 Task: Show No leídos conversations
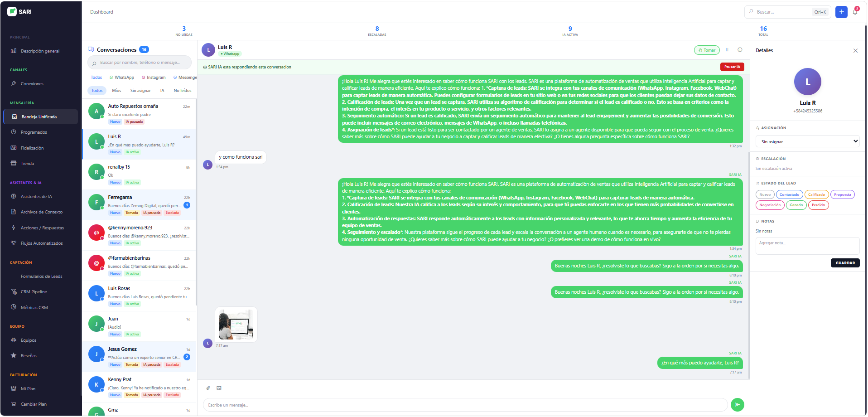183,91
